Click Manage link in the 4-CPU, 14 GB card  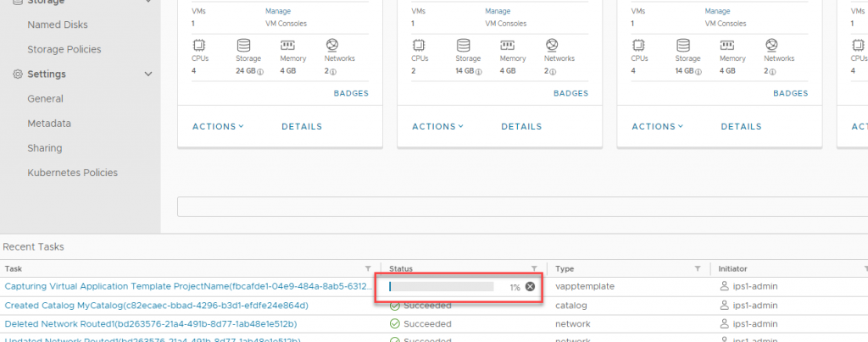[717, 11]
